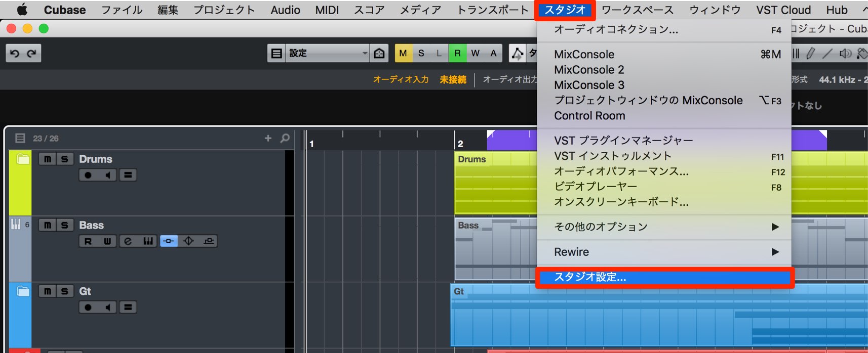Click the draw pencil tool in toolbar
Screen dimensions: 868x353
(810, 53)
